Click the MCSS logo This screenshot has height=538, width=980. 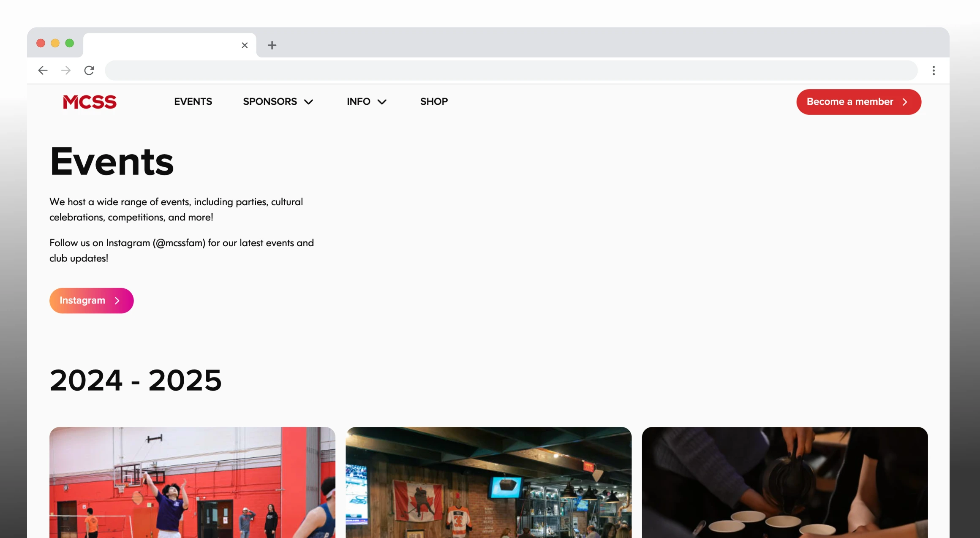click(x=90, y=102)
